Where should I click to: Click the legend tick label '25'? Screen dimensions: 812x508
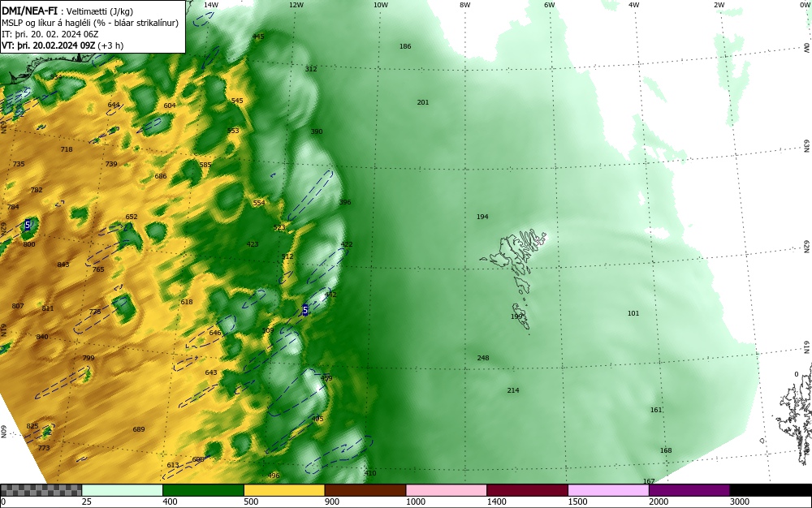[x=87, y=502]
